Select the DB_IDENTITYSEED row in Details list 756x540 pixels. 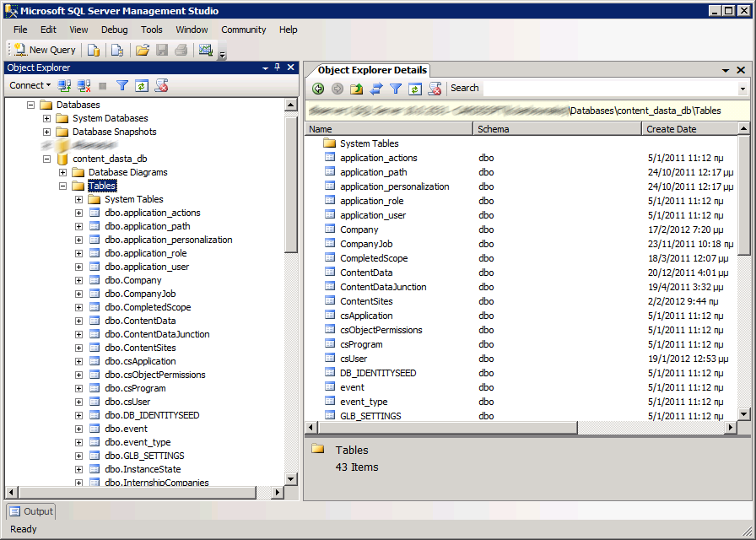tap(378, 373)
